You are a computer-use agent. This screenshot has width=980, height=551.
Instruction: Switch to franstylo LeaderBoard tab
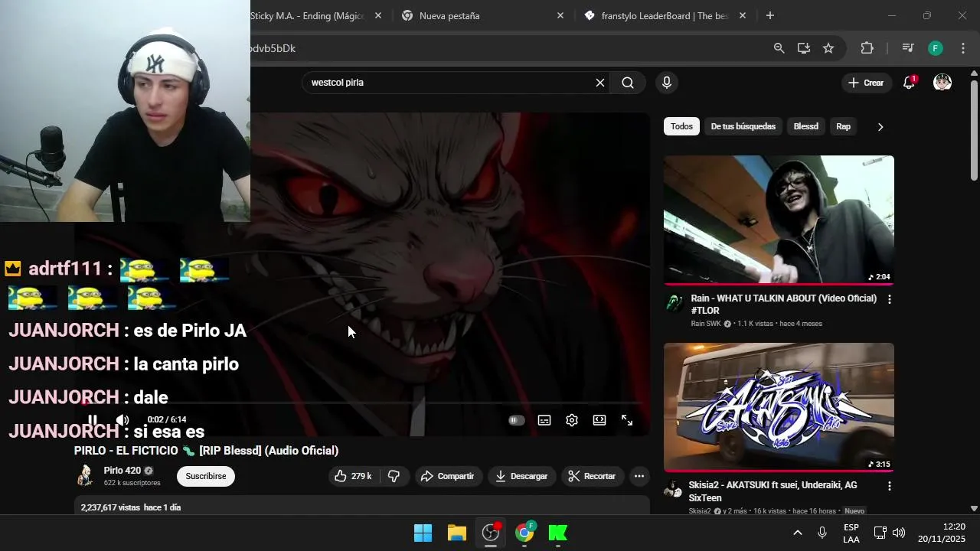[657, 15]
